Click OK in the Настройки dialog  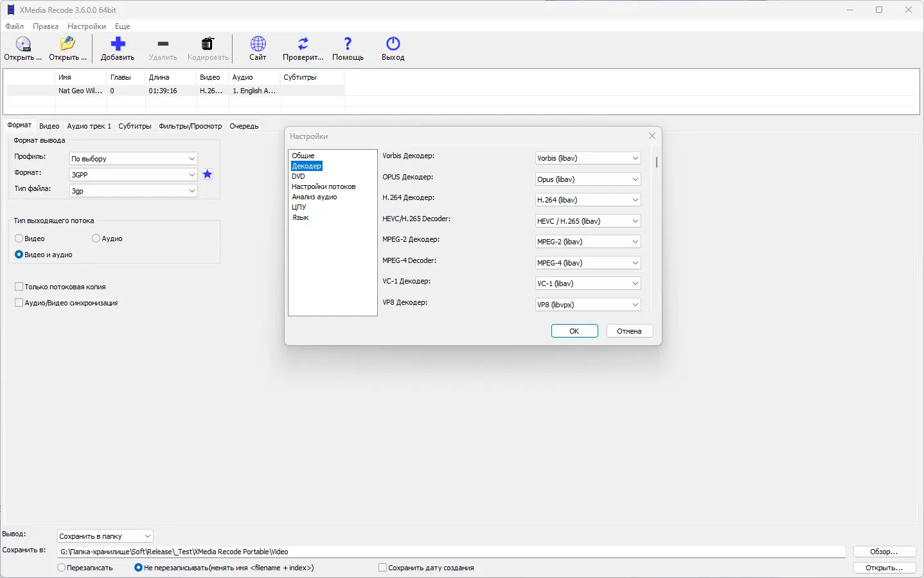pyautogui.click(x=574, y=331)
